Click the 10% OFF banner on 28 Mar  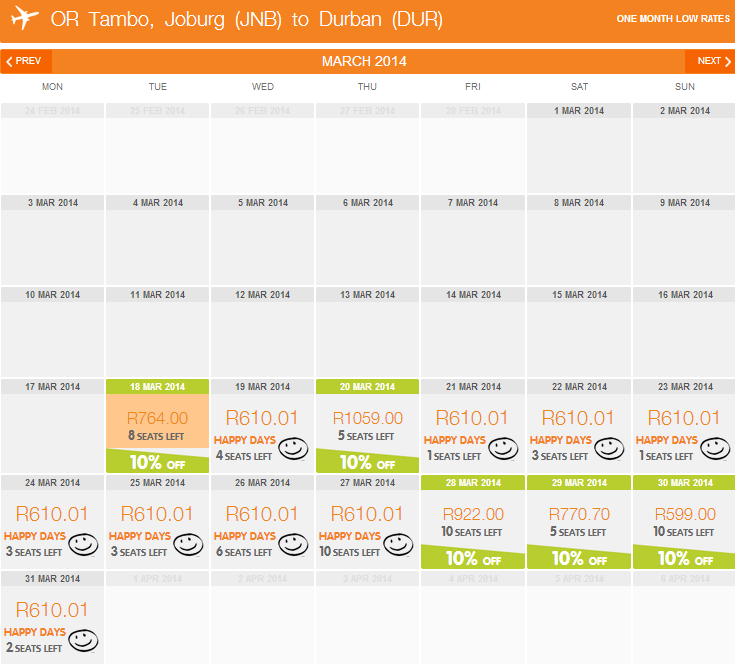click(x=473, y=557)
